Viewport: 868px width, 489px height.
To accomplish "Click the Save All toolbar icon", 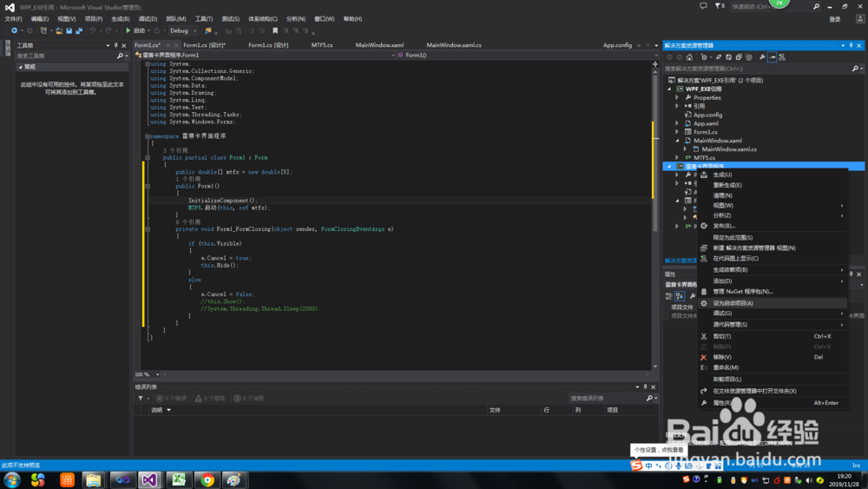I will click(x=79, y=31).
